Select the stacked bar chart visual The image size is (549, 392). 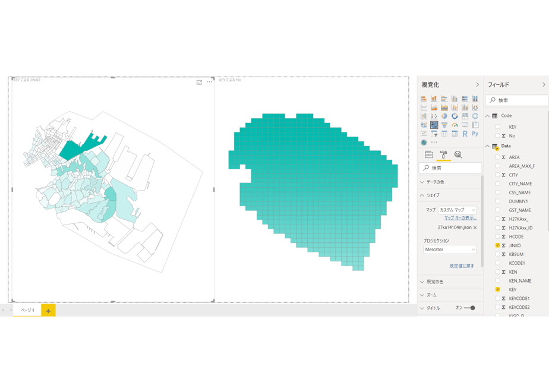coord(424,99)
